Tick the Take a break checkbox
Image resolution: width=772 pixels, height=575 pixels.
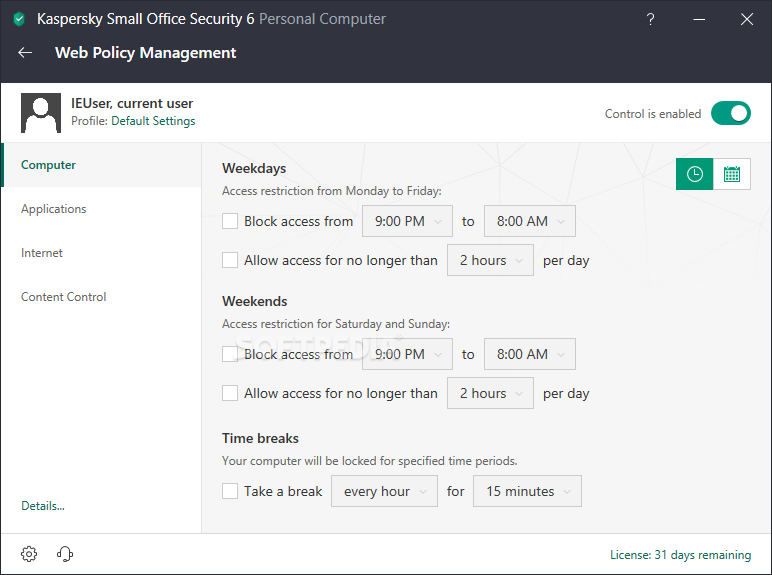click(230, 491)
